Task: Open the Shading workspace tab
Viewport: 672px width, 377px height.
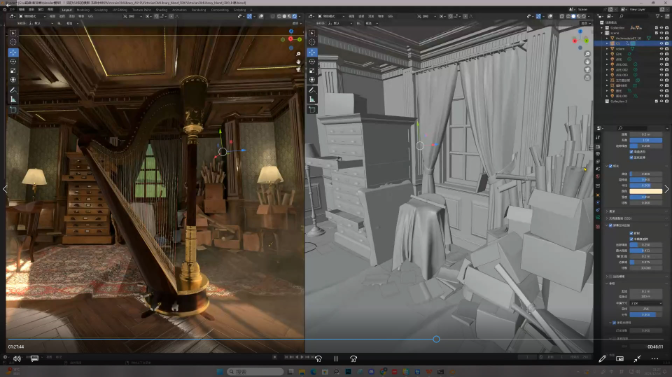Action: [162, 9]
